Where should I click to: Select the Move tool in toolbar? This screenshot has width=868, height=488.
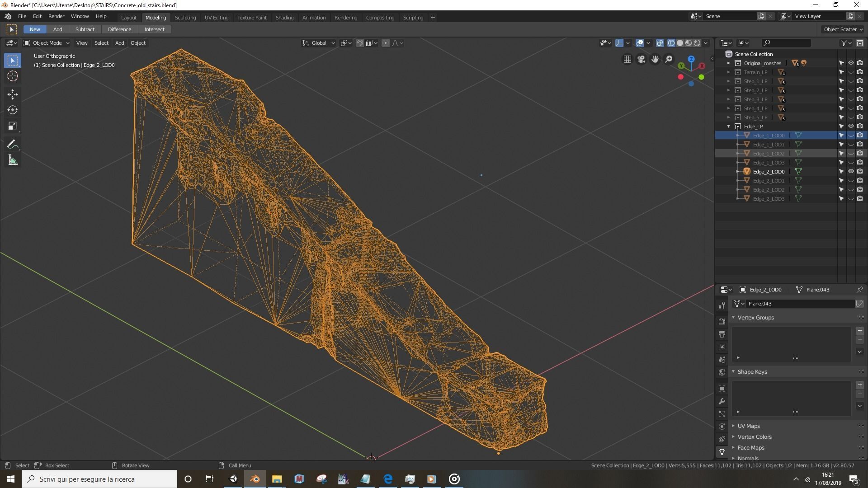coord(13,94)
